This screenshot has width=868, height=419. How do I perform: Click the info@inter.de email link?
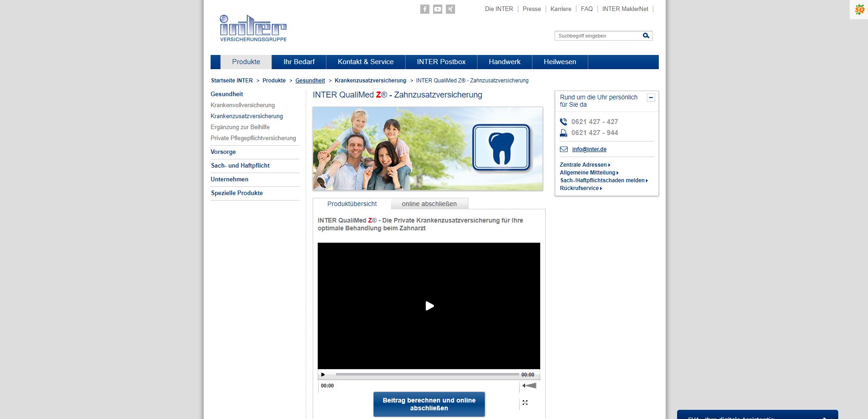pyautogui.click(x=589, y=149)
